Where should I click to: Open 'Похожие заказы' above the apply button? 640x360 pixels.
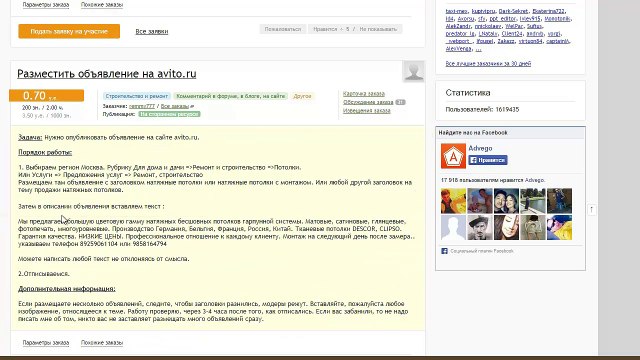(102, 5)
